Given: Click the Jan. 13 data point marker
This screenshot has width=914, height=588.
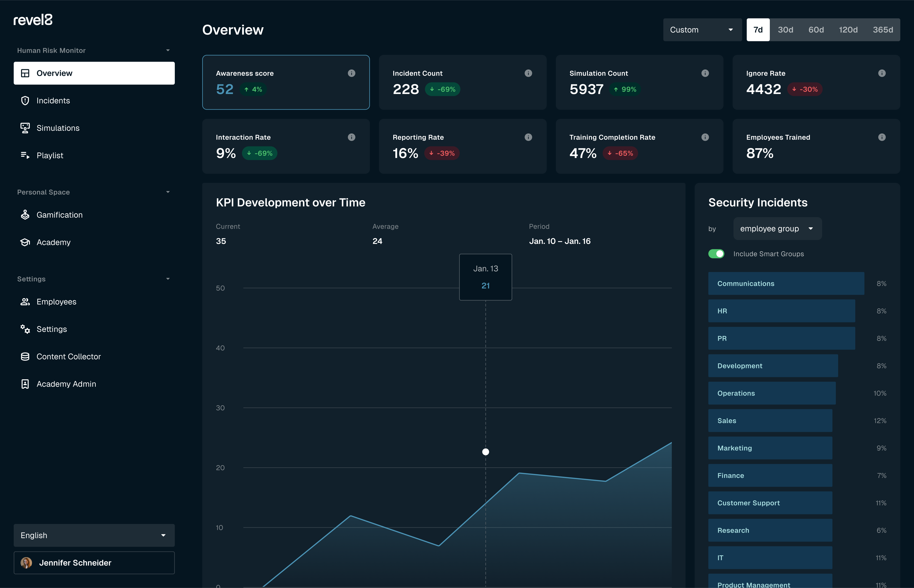Looking at the screenshot, I should point(485,452).
